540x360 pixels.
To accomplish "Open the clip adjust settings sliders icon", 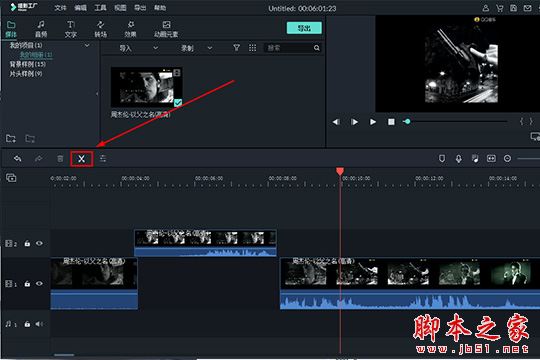I will [x=103, y=159].
